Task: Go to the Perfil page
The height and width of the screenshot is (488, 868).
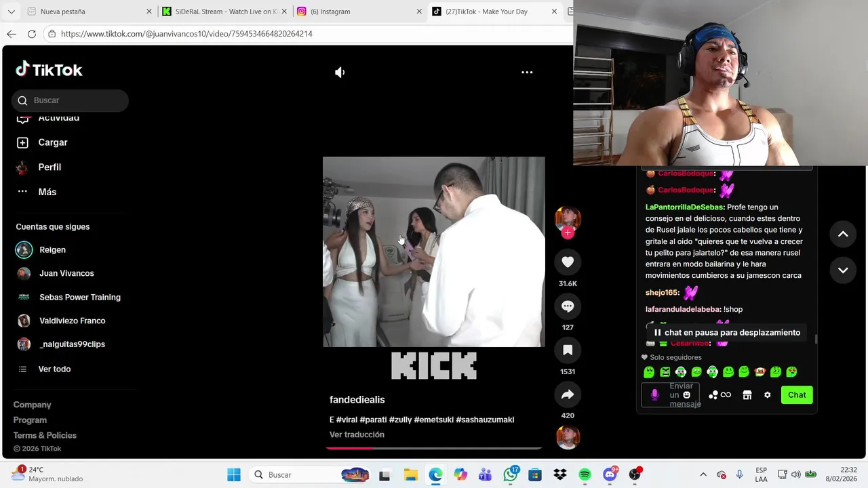Action: (x=39, y=167)
